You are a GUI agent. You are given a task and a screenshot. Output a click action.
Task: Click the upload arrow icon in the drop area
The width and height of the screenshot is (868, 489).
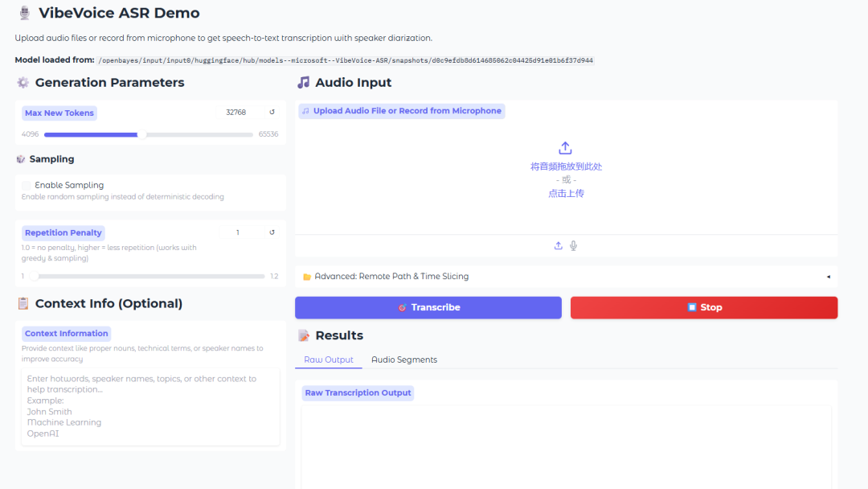pos(565,148)
